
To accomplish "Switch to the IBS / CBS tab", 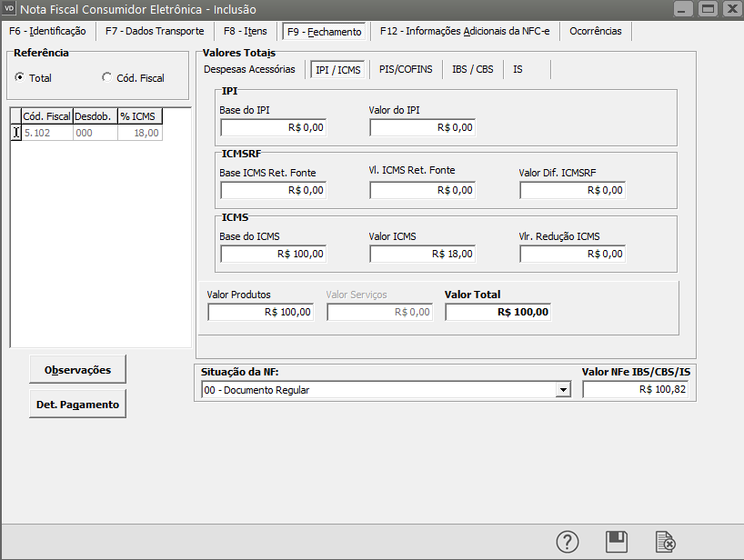I will 472,69.
